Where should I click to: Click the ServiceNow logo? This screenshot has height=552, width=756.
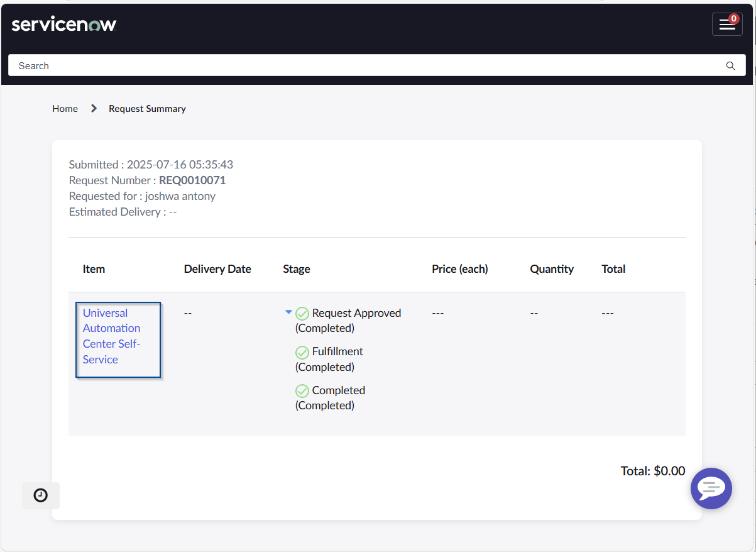coord(64,25)
